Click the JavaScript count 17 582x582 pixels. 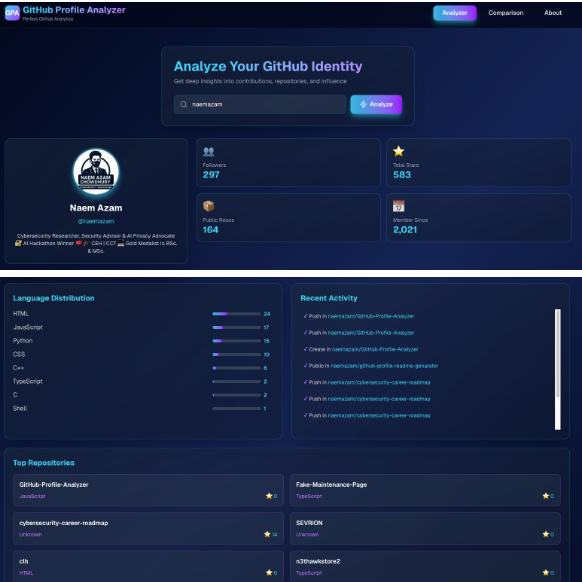click(x=266, y=327)
